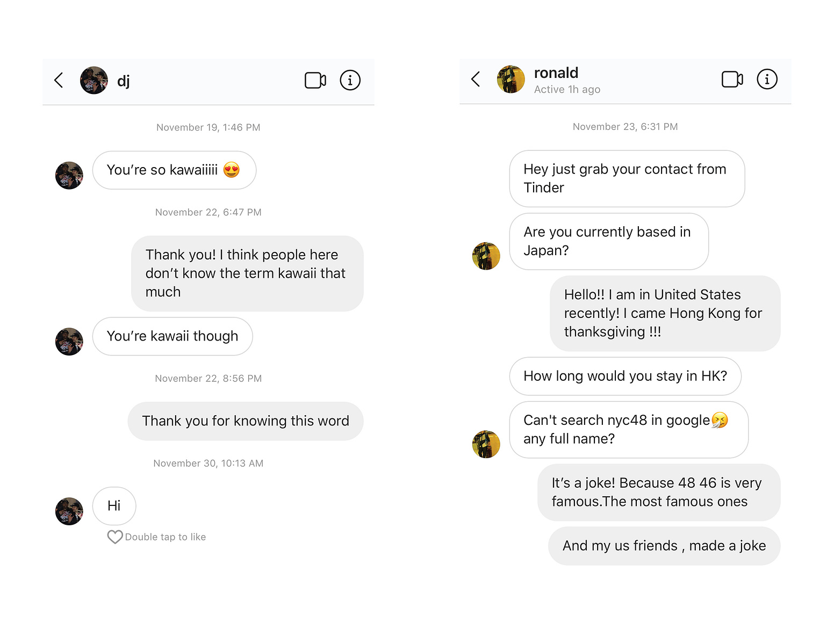This screenshot has width=834, height=644.
Task: Select the 'You're kawaii though' message bubble
Action: 172,336
